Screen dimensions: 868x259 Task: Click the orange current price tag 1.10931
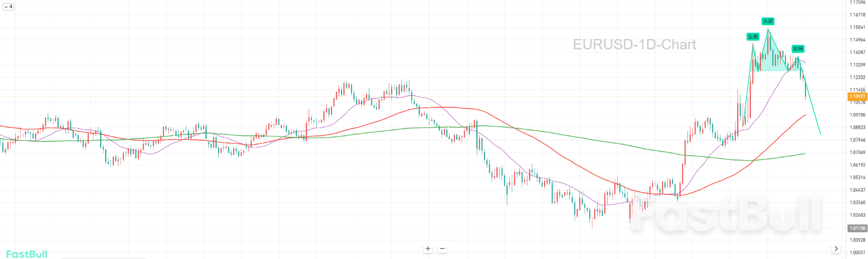click(857, 96)
